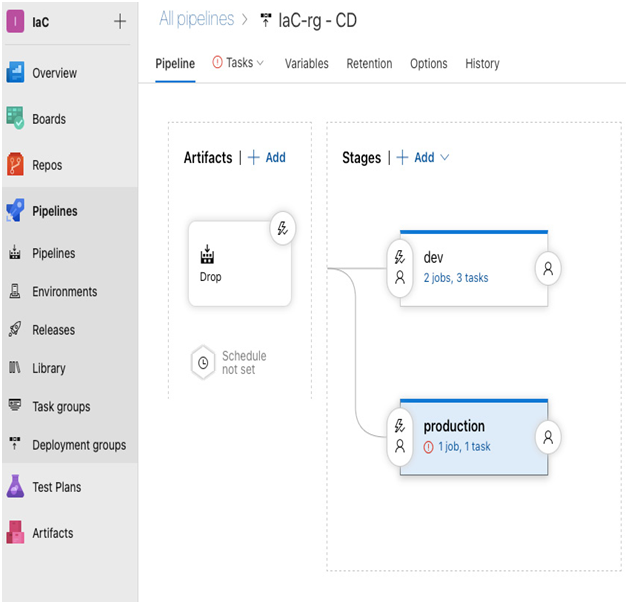Viewport: 628px width, 604px height.
Task: Click the IaC project name
Action: click(x=40, y=22)
